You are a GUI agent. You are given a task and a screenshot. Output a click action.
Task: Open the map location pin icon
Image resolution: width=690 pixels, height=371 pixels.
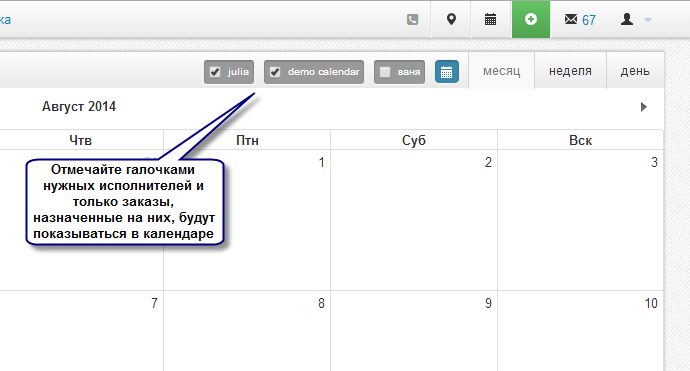[x=451, y=19]
